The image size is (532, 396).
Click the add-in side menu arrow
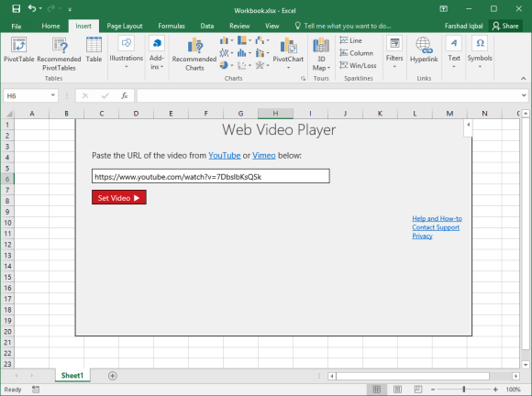click(x=468, y=125)
